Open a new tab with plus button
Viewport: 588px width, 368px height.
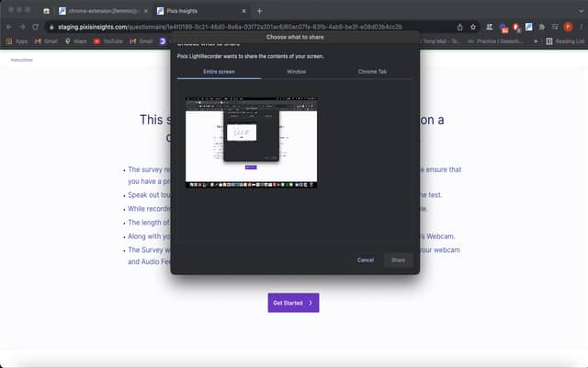coord(259,11)
